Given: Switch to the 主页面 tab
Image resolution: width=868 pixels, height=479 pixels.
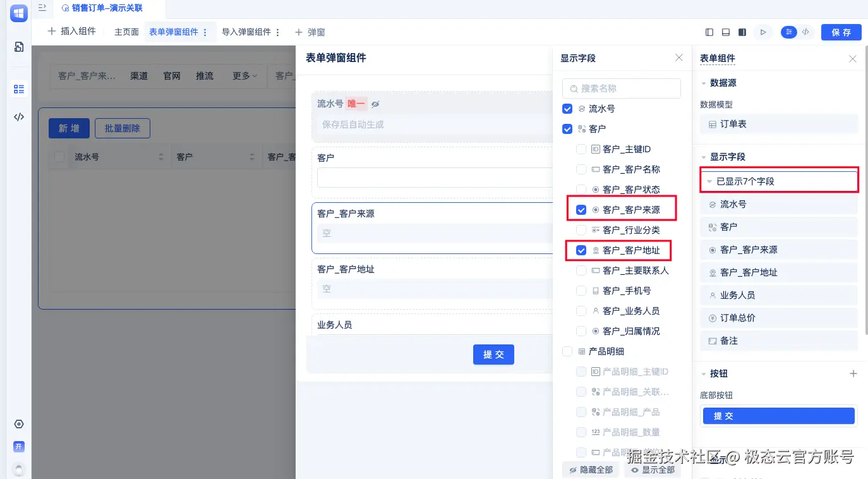Looking at the screenshot, I should tap(126, 32).
